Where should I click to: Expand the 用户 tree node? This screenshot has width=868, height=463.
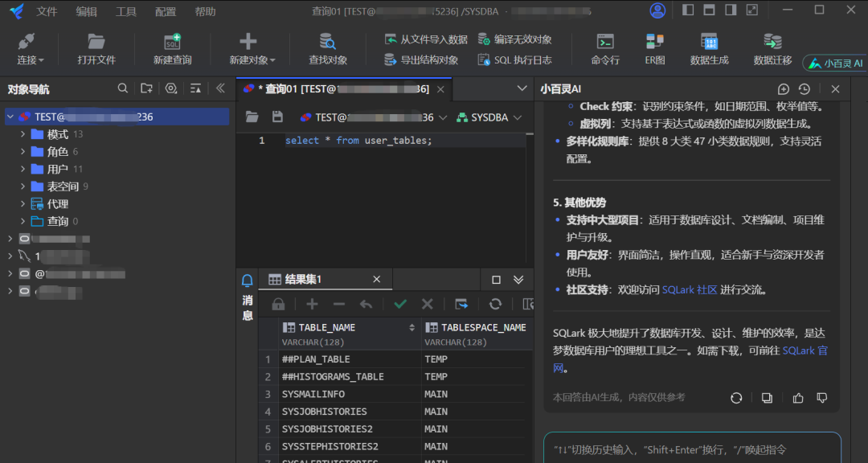coord(23,169)
